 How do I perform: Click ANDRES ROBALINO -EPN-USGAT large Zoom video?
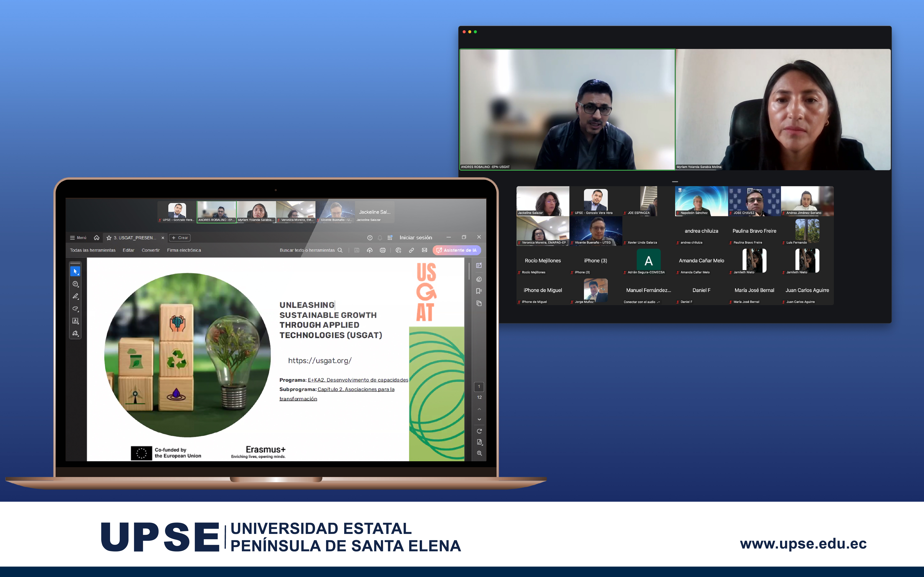[x=567, y=109]
